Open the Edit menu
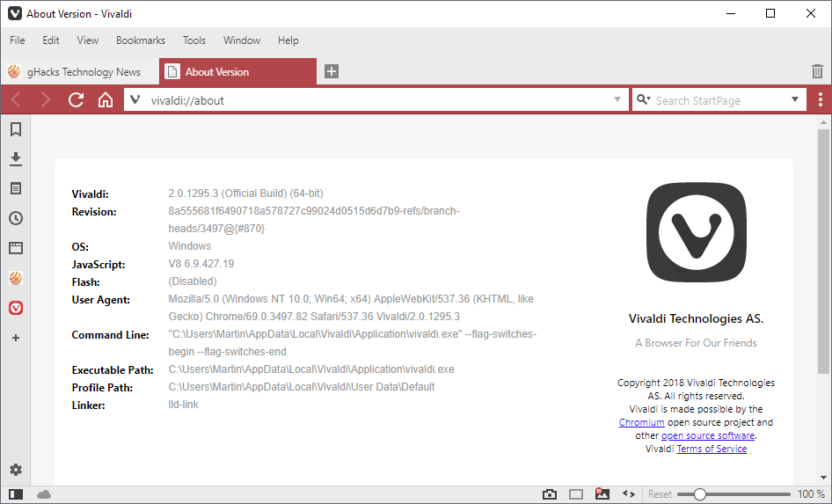The height and width of the screenshot is (504, 832). coord(51,40)
